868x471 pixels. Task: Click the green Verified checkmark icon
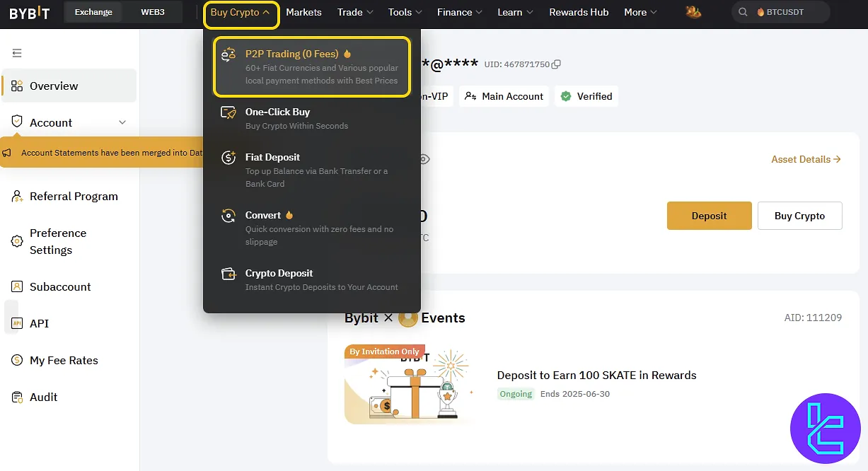click(566, 96)
